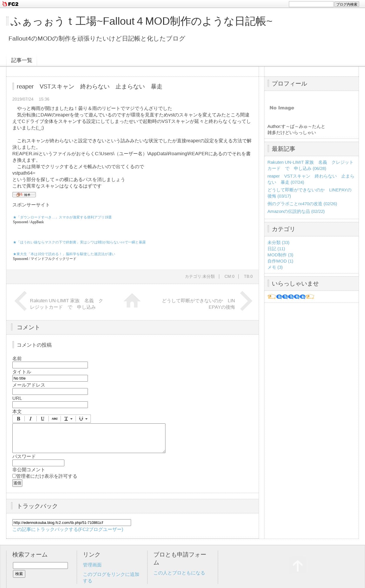
Task: Click the Bold formatting icon
Action: click(19, 419)
